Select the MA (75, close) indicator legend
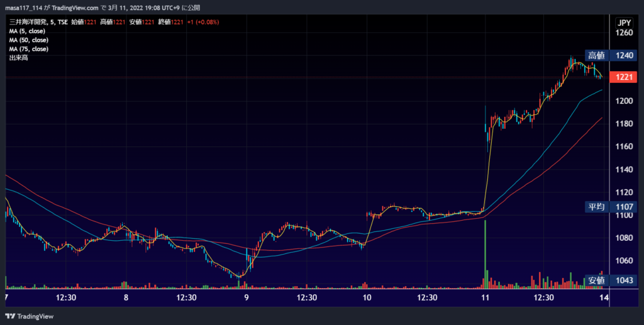644x325 pixels. (29, 49)
